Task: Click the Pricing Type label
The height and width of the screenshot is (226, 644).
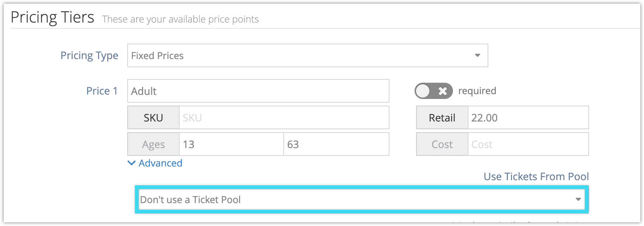Action: pyautogui.click(x=89, y=55)
